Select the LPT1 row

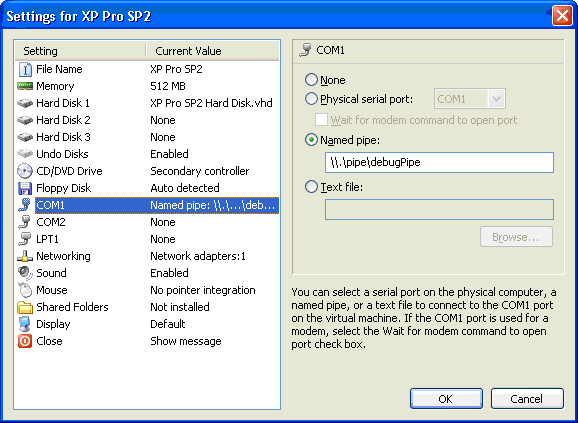pos(147,239)
